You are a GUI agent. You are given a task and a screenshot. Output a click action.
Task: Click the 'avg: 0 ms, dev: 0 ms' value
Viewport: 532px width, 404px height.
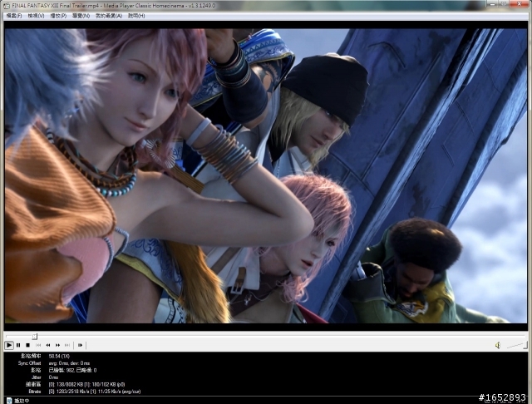tap(69, 363)
